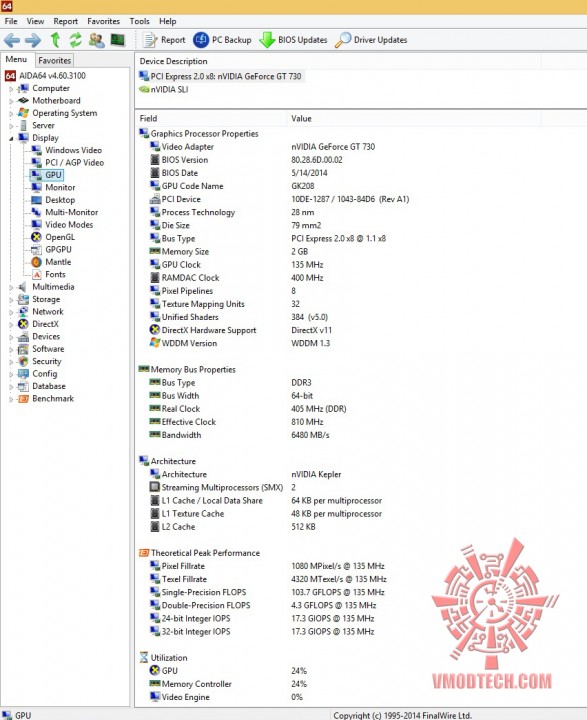587x720 pixels.
Task: Click the Forward arrow toolbar icon
Action: coord(33,40)
